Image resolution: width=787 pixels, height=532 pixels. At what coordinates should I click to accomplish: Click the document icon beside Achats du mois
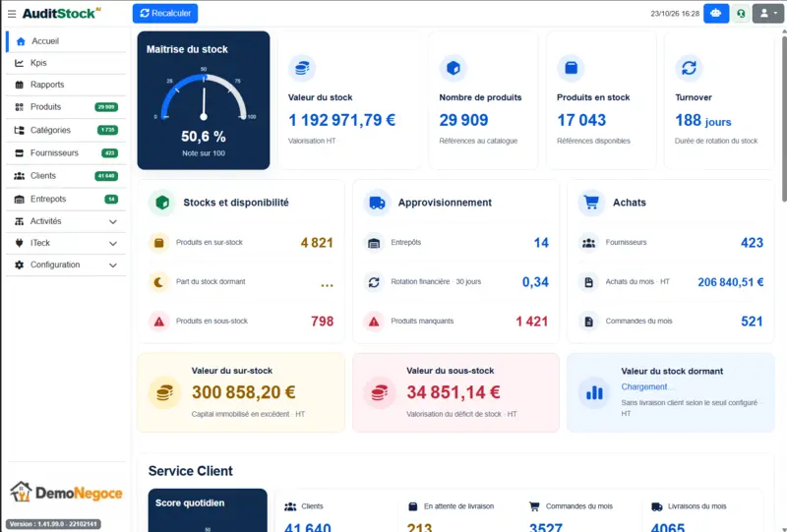[x=588, y=282]
